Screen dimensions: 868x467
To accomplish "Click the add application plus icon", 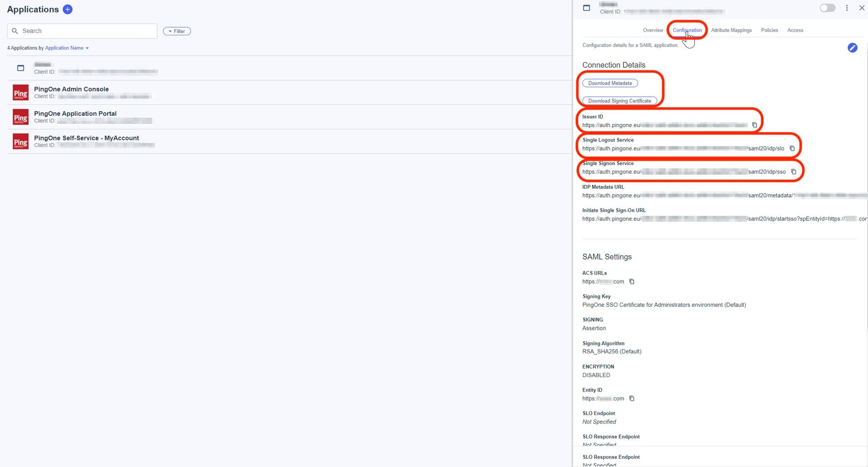I will [68, 10].
